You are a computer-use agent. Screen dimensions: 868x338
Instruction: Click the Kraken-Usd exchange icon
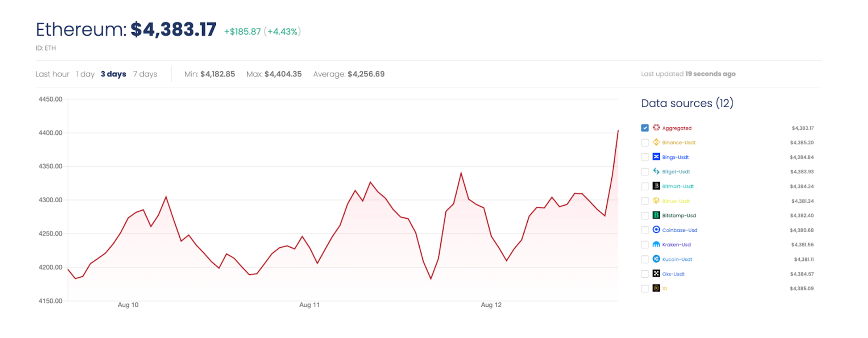click(x=656, y=244)
